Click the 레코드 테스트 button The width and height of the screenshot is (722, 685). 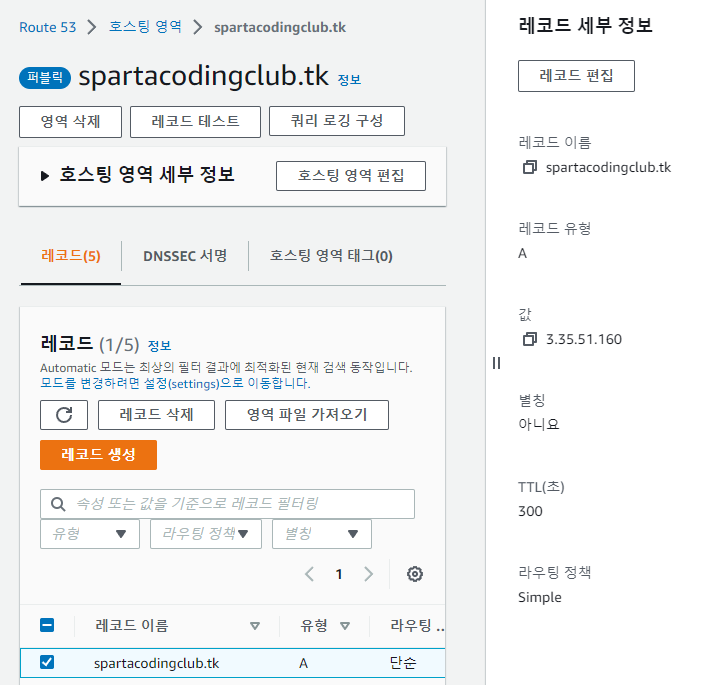coord(195,122)
